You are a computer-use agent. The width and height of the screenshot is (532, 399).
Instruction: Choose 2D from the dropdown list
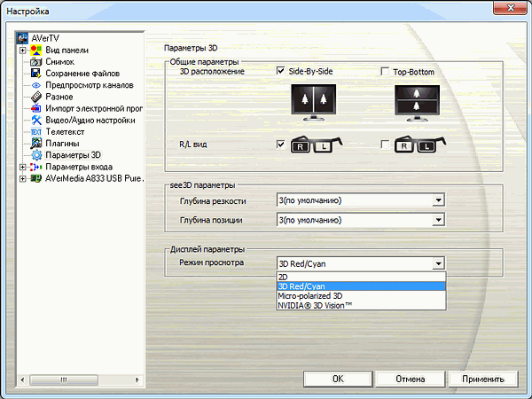(x=361, y=277)
